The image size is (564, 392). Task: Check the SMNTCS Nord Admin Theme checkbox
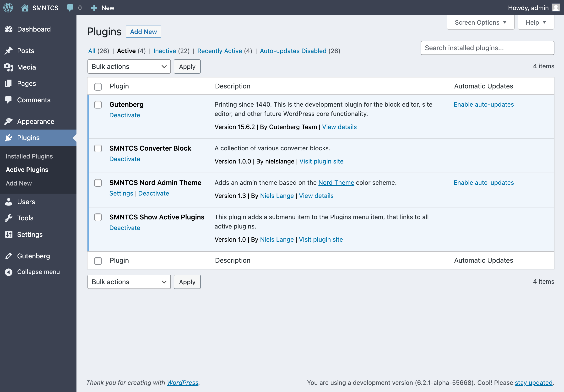(x=98, y=183)
